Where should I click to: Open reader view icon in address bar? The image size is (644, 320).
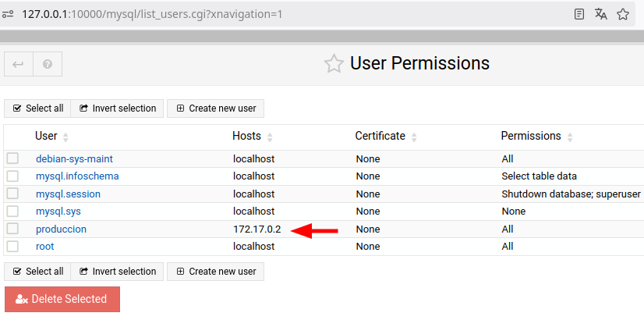click(x=579, y=14)
